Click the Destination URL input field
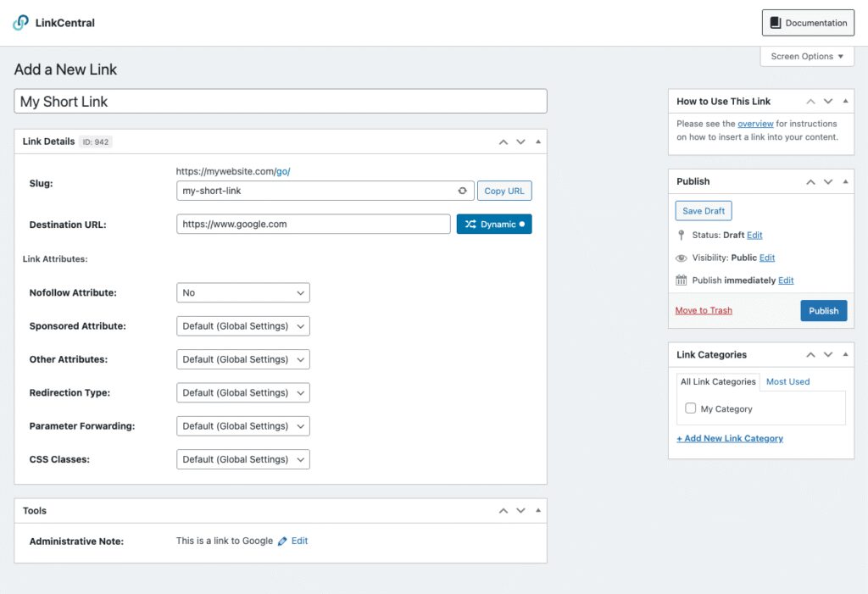868x594 pixels. 314,225
